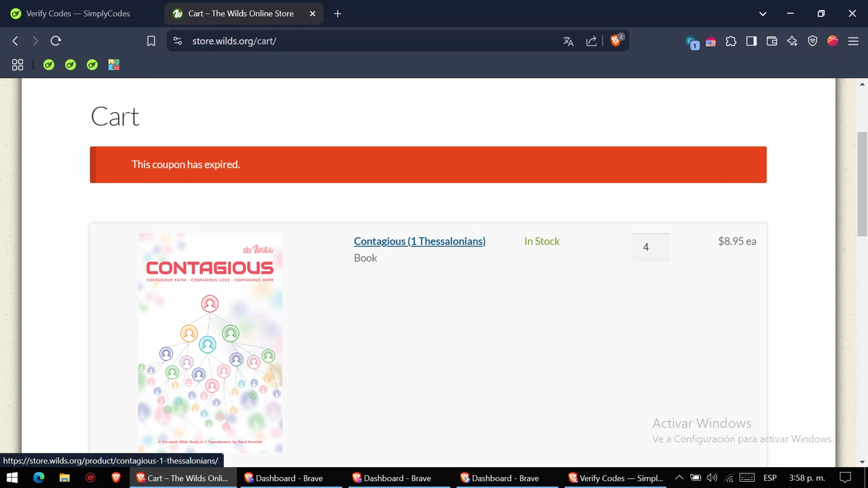Switch to Verify Codes — SimplyCodes tab
This screenshot has height=488, width=868.
(x=79, y=13)
